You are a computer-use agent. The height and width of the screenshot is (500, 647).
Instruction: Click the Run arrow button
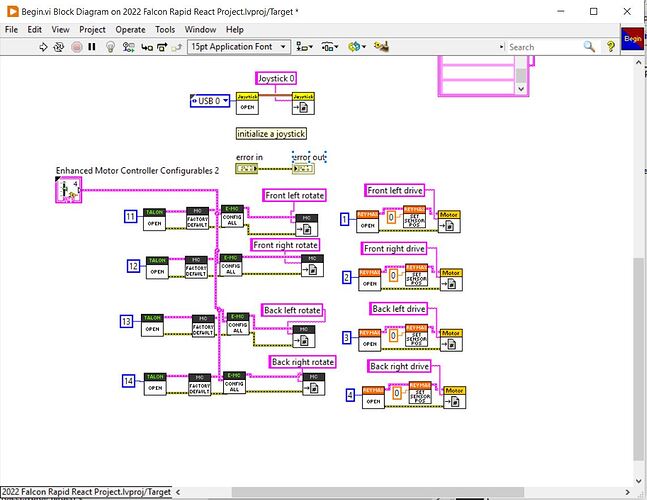43,47
